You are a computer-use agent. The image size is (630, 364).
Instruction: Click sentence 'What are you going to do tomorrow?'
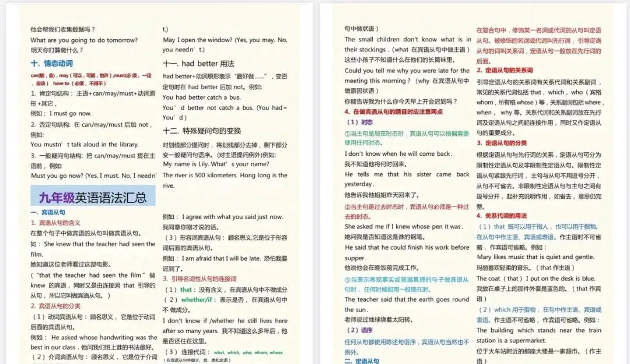click(x=84, y=40)
